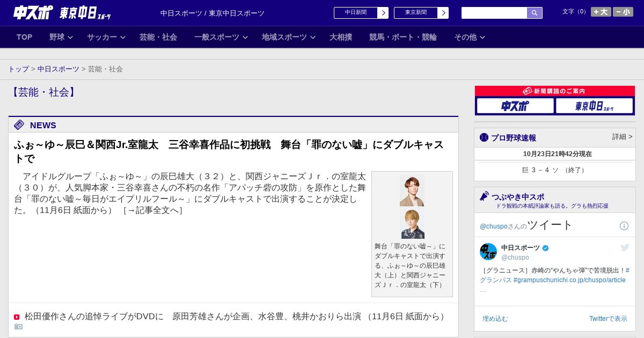Open the サッカー menu
This screenshot has width=644, height=338.
(102, 37)
